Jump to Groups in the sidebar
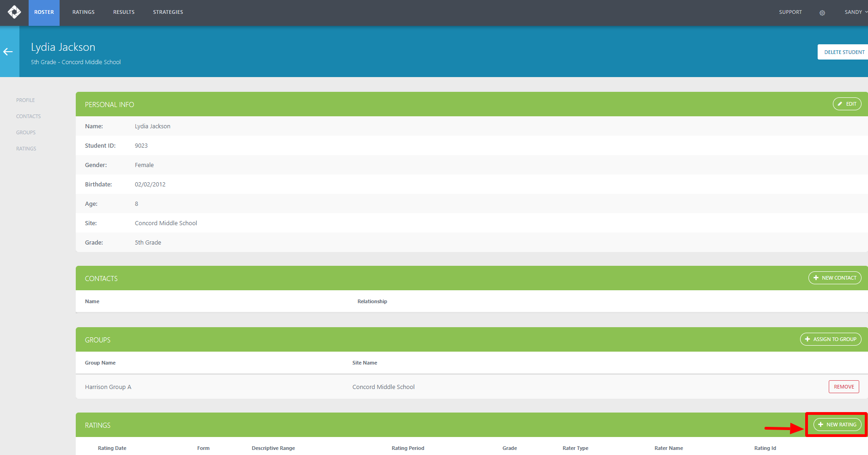The width and height of the screenshot is (868, 455). pos(26,132)
